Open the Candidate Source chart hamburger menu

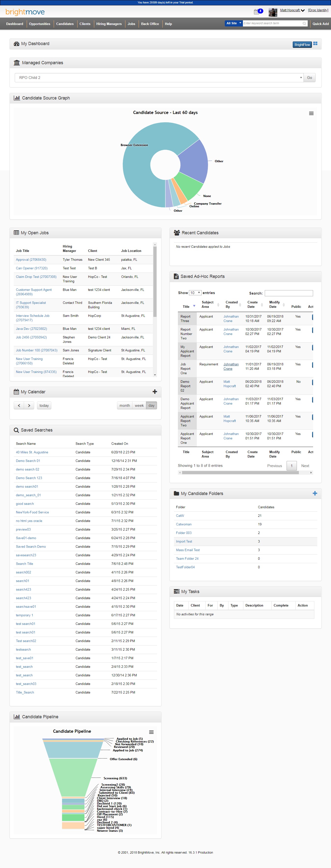pyautogui.click(x=311, y=113)
